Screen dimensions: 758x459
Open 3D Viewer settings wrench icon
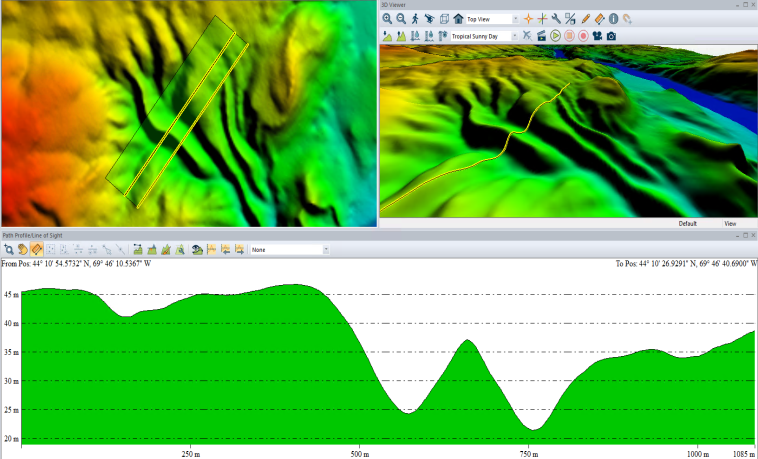coord(556,18)
